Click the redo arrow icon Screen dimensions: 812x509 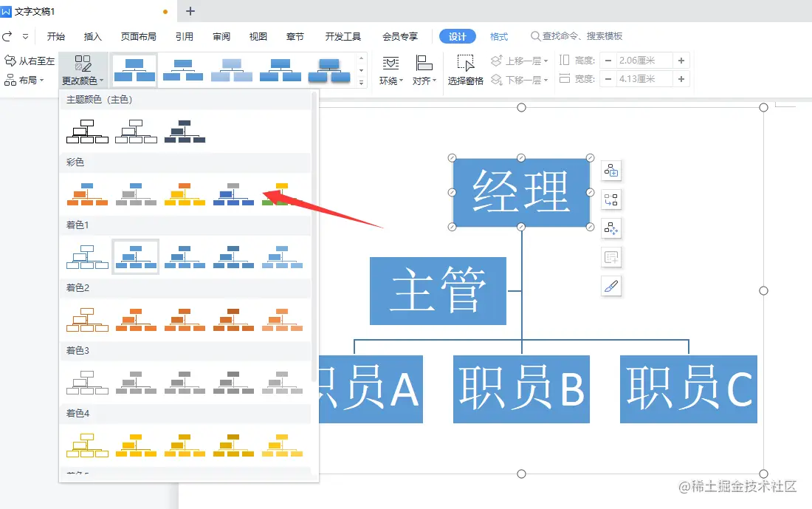click(7, 36)
